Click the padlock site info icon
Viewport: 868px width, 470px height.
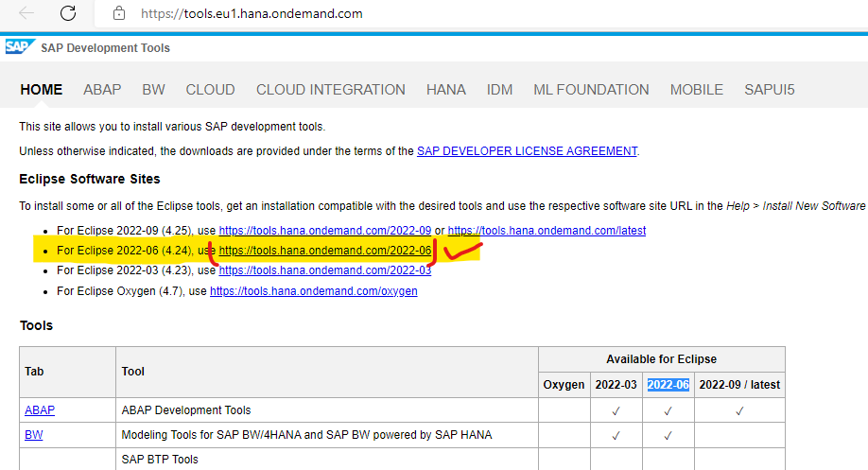[119, 14]
